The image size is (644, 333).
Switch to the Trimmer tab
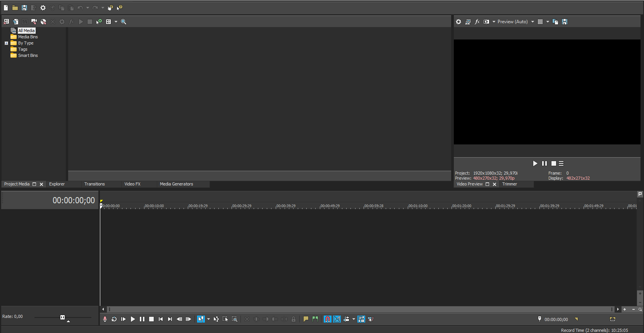[510, 184]
